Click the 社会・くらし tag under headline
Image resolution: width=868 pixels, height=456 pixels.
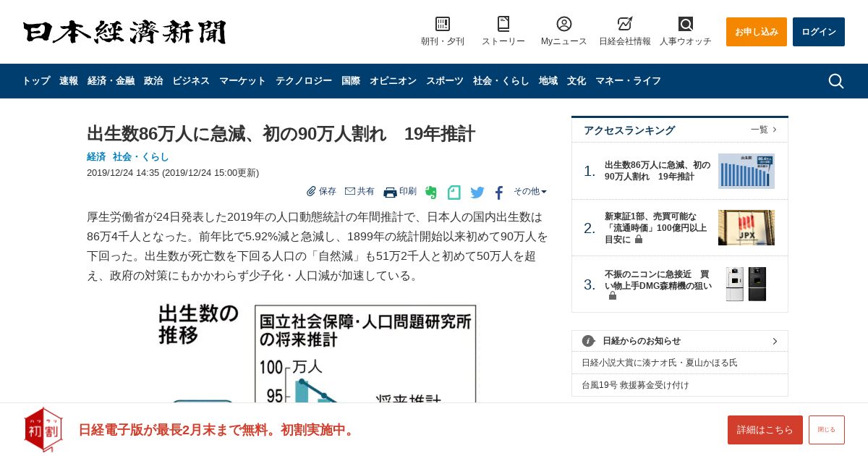click(x=141, y=156)
